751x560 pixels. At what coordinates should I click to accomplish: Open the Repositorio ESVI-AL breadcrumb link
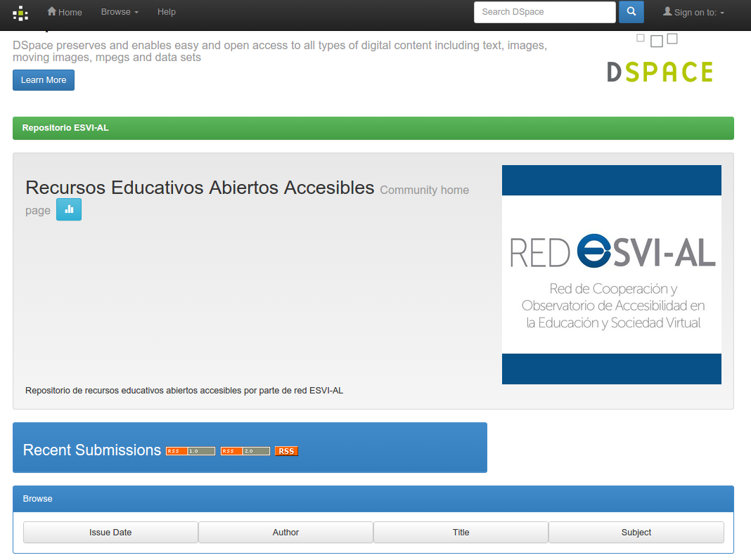65,128
